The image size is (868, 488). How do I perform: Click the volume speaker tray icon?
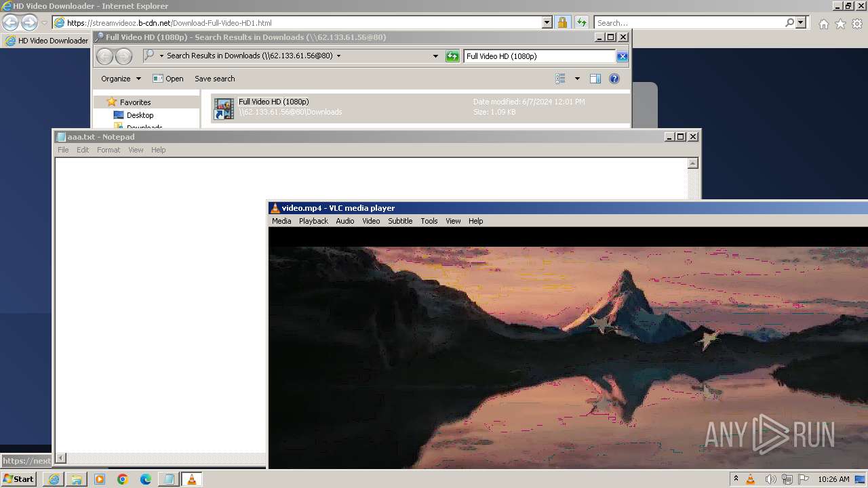tap(771, 479)
